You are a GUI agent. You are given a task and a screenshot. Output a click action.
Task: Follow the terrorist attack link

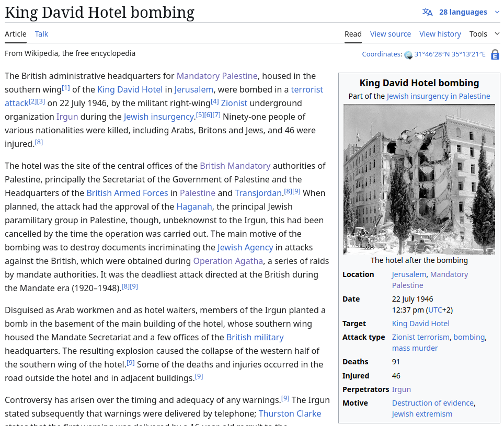coord(307,89)
